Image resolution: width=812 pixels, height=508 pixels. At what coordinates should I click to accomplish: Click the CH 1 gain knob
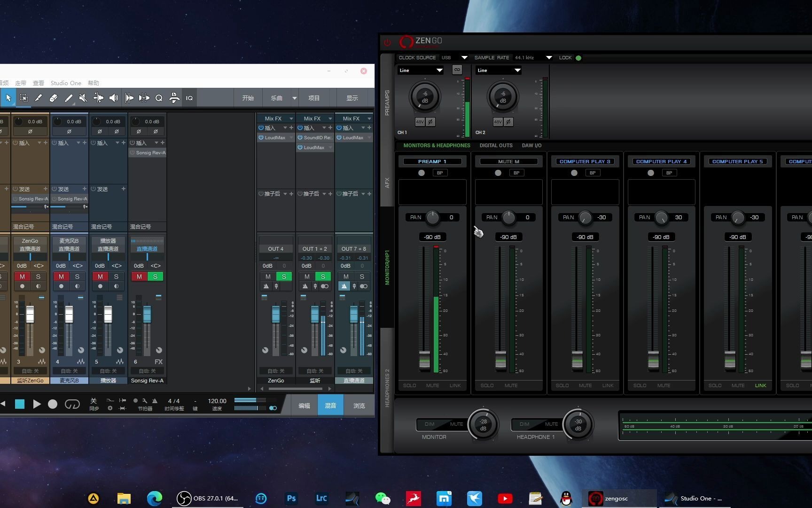click(x=425, y=97)
